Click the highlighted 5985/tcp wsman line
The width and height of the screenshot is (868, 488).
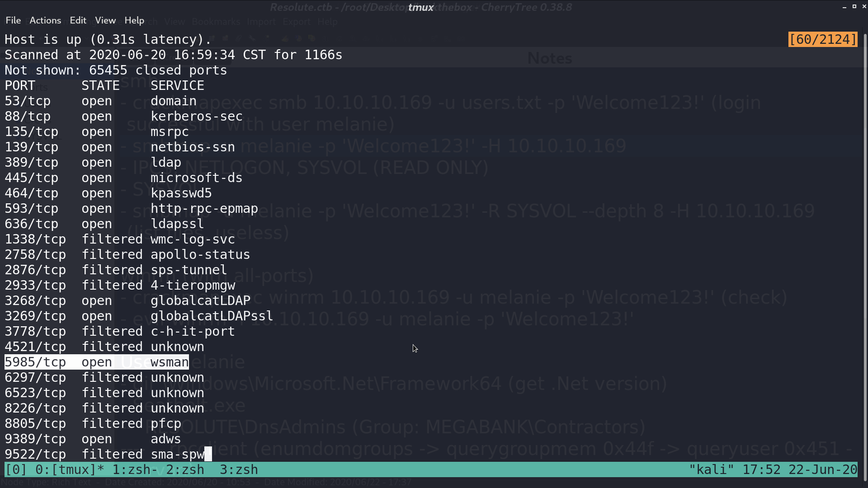click(97, 362)
